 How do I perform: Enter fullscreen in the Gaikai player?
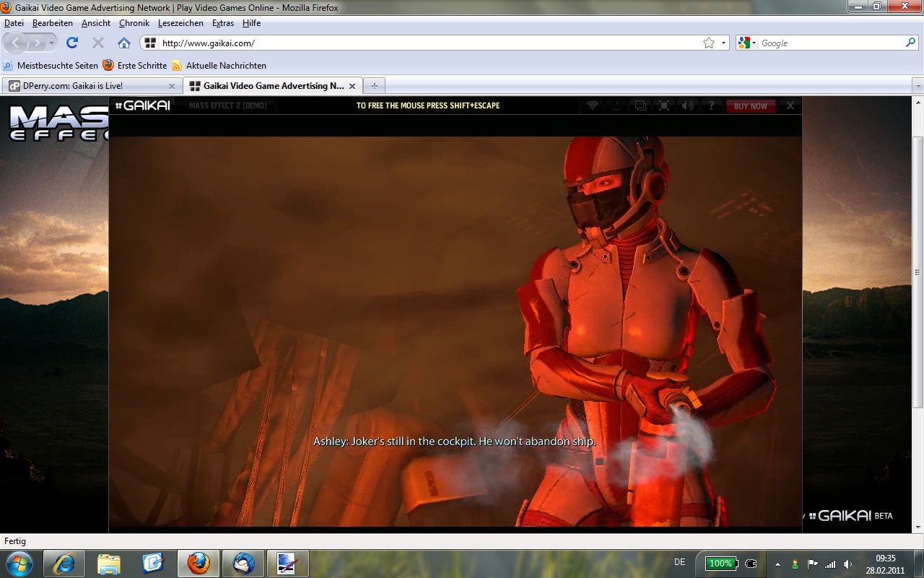tap(663, 105)
